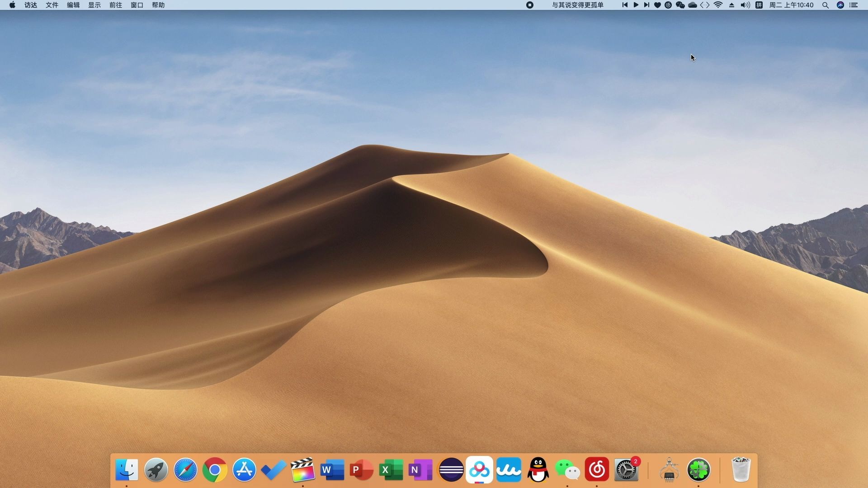Switch input method via 拼 icon
868x488 pixels.
(759, 5)
